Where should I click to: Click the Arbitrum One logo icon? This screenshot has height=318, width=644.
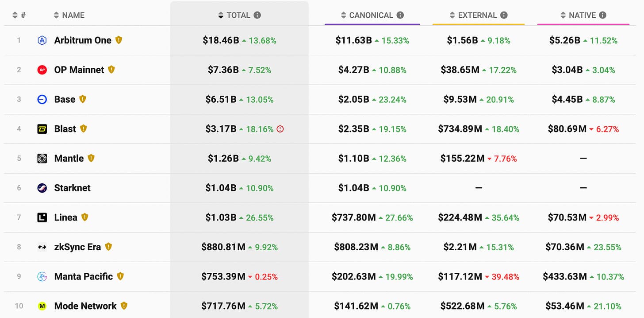(x=42, y=40)
